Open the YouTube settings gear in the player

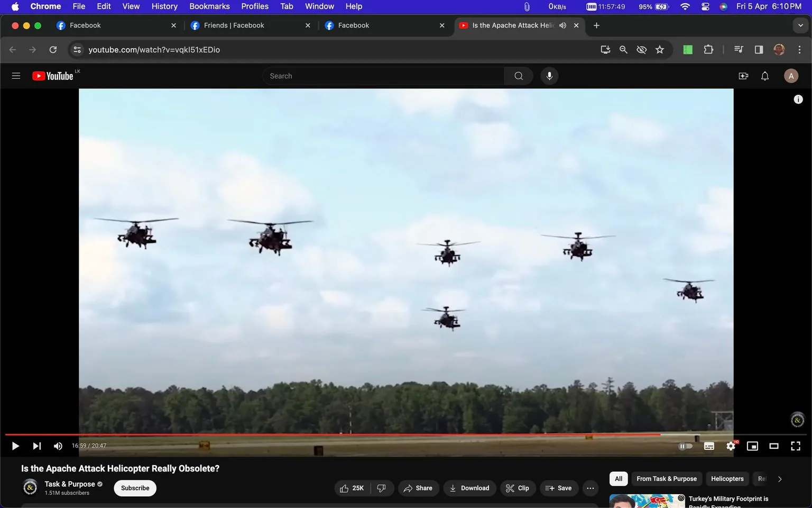[x=731, y=446]
